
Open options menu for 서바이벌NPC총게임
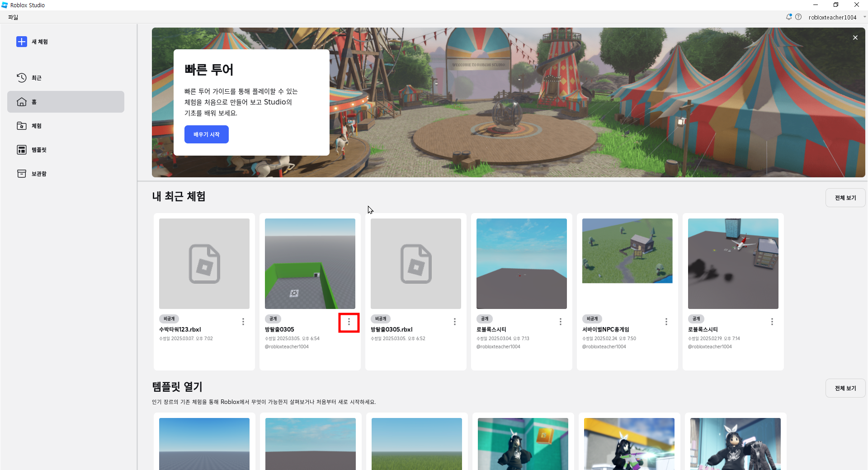pyautogui.click(x=666, y=322)
